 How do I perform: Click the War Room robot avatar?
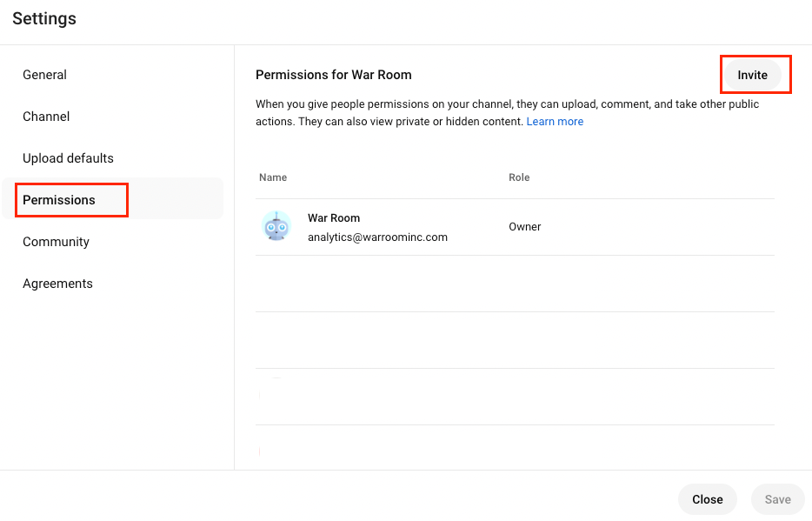coord(276,226)
